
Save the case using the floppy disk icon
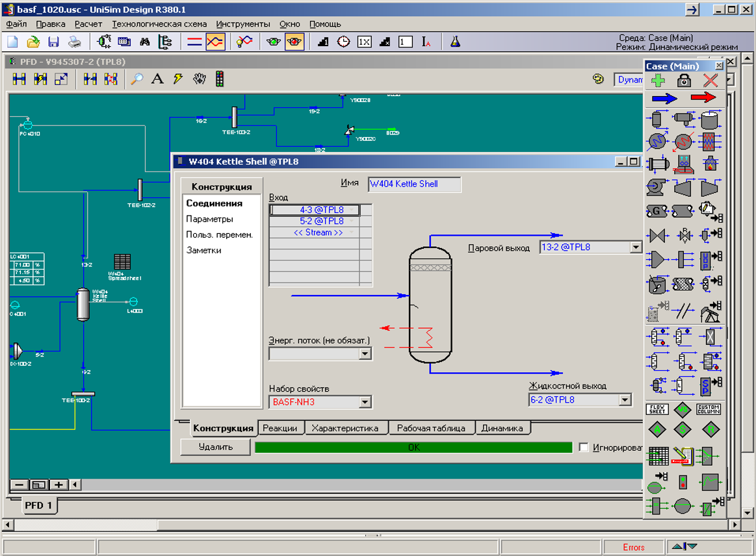53,42
